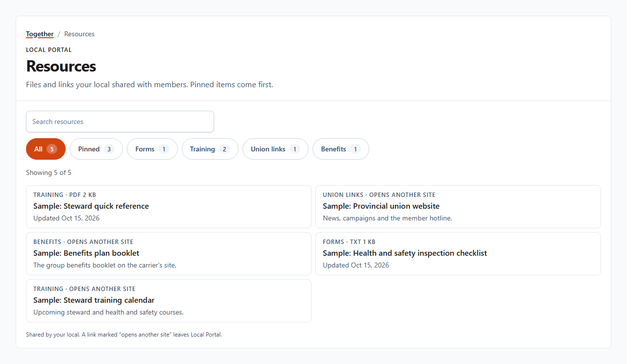Click 'Updated Oct 15, 2026' under inspection checklist
This screenshot has height=364, width=627.
pyautogui.click(x=356, y=265)
